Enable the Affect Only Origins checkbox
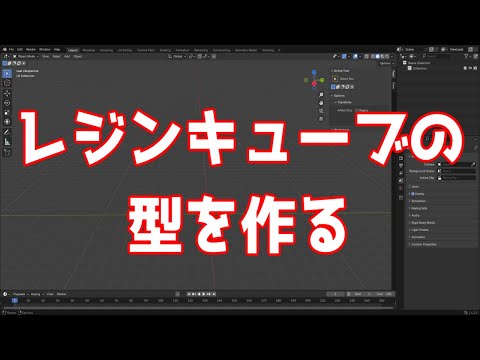 pos(356,110)
